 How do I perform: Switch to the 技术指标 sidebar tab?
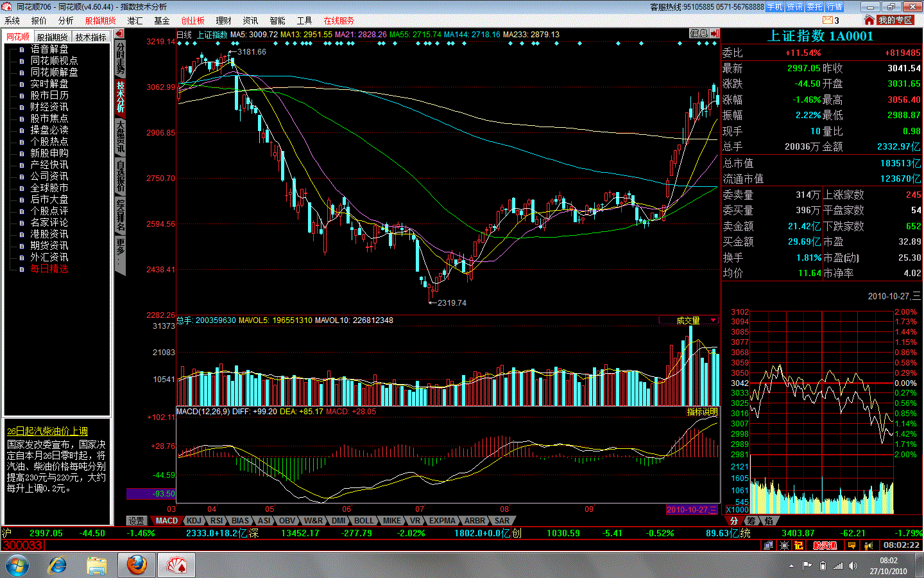click(x=90, y=37)
